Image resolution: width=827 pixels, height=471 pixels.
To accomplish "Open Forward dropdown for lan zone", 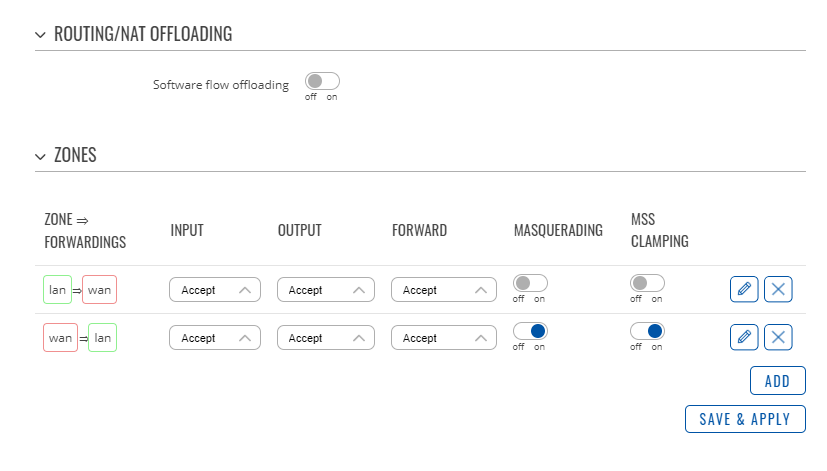I will point(444,290).
